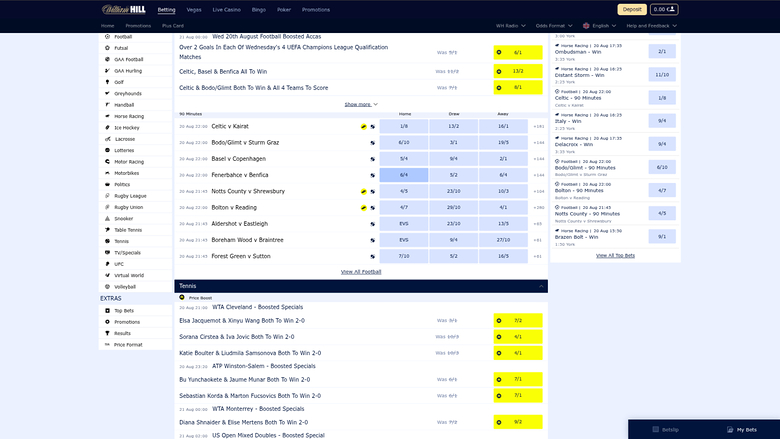Image resolution: width=780 pixels, height=439 pixels.
Task: Open the Home link in secondary navigation
Action: tap(107, 26)
